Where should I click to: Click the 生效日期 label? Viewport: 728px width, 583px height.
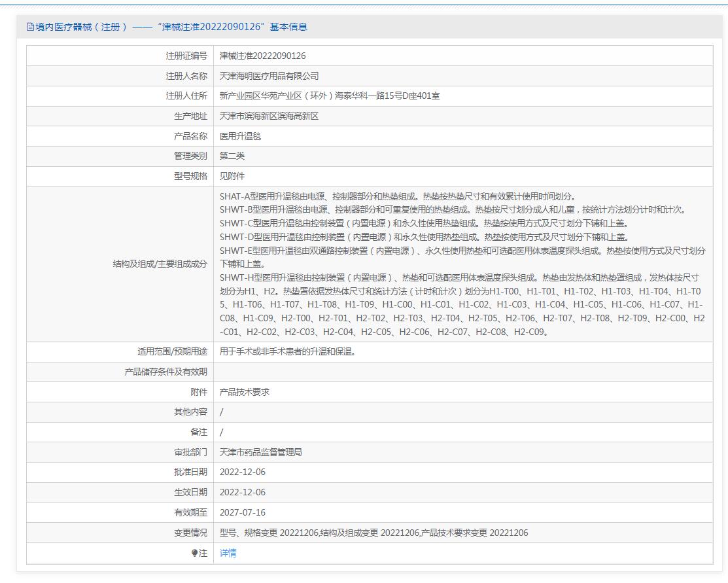(191, 493)
